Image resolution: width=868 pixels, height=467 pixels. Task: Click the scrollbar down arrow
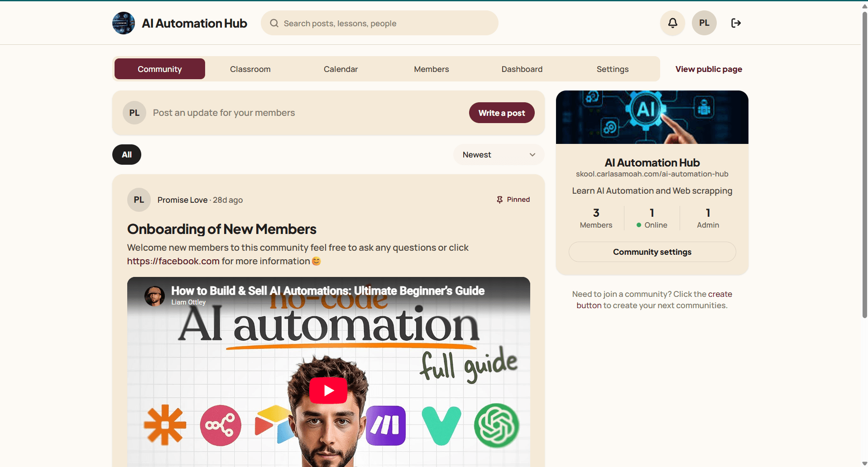click(x=864, y=463)
